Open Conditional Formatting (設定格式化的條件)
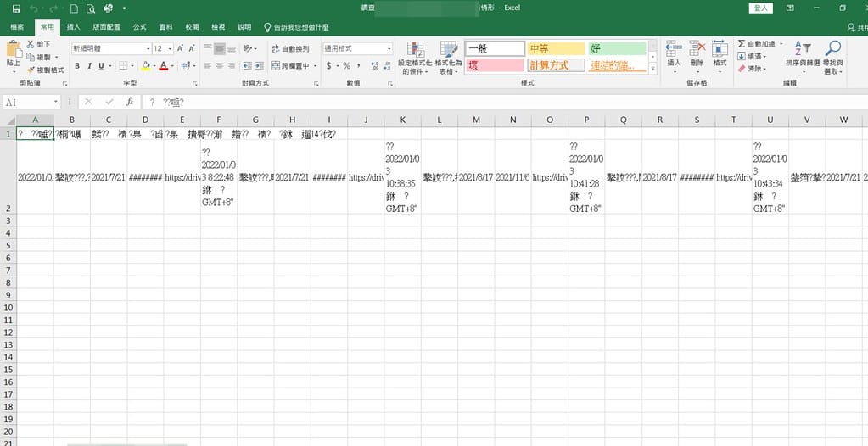868x446 pixels. point(415,58)
